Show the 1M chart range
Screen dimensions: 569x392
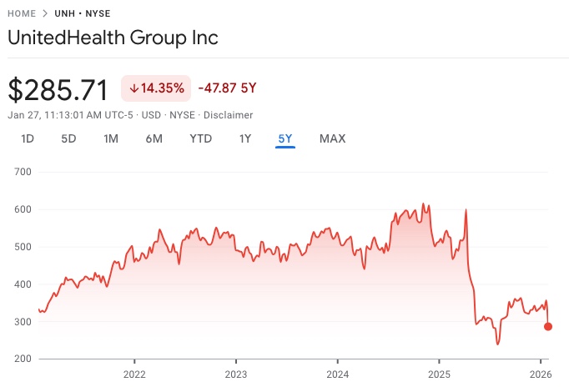pos(111,138)
